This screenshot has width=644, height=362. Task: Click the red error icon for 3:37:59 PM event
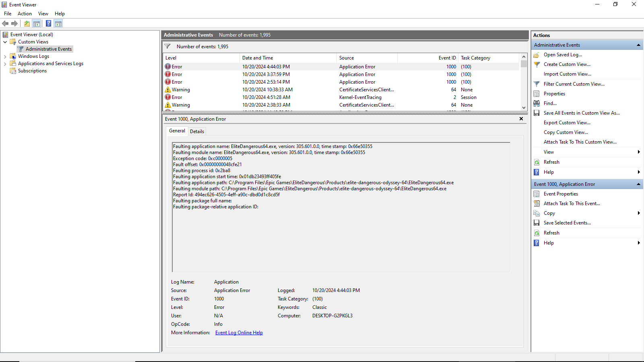pyautogui.click(x=168, y=74)
